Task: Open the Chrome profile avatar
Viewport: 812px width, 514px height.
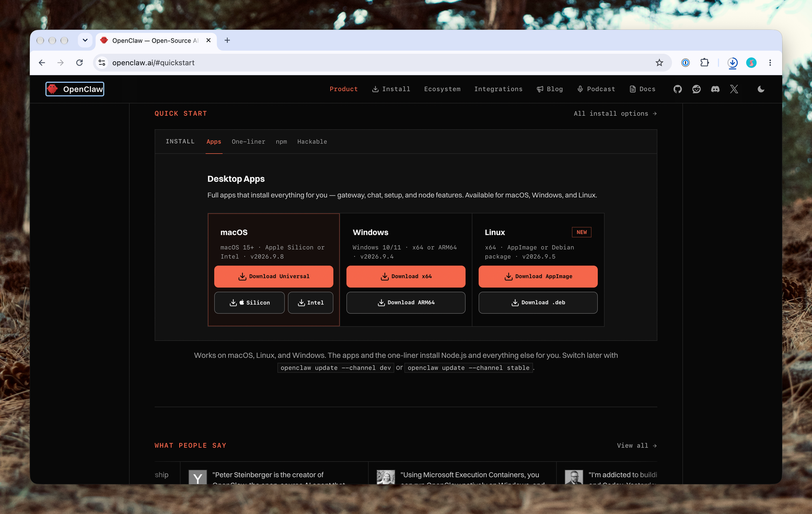Action: tap(751, 63)
